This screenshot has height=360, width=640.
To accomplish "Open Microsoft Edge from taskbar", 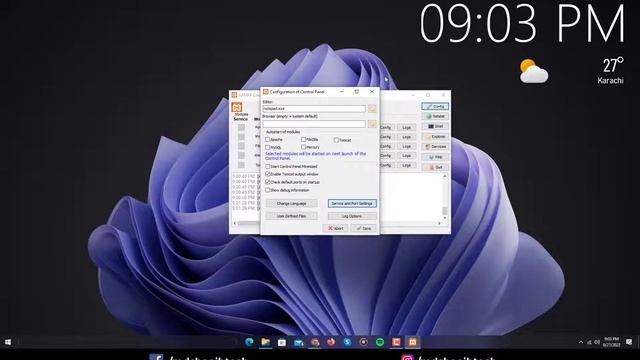I will [249, 342].
